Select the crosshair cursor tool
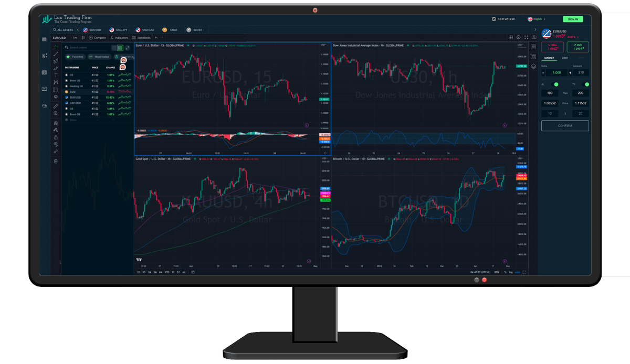This screenshot has height=364, width=630. pyautogui.click(x=56, y=46)
